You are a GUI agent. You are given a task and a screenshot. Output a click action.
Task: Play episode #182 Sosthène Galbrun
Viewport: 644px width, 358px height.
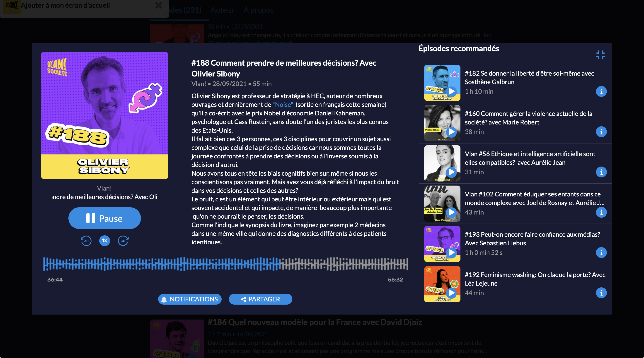(x=451, y=91)
